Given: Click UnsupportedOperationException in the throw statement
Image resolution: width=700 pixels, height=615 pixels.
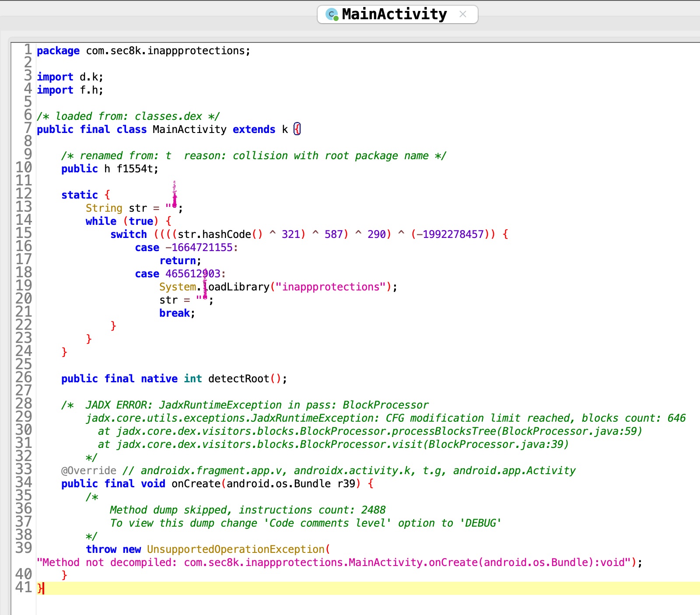Looking at the screenshot, I should pyautogui.click(x=236, y=549).
